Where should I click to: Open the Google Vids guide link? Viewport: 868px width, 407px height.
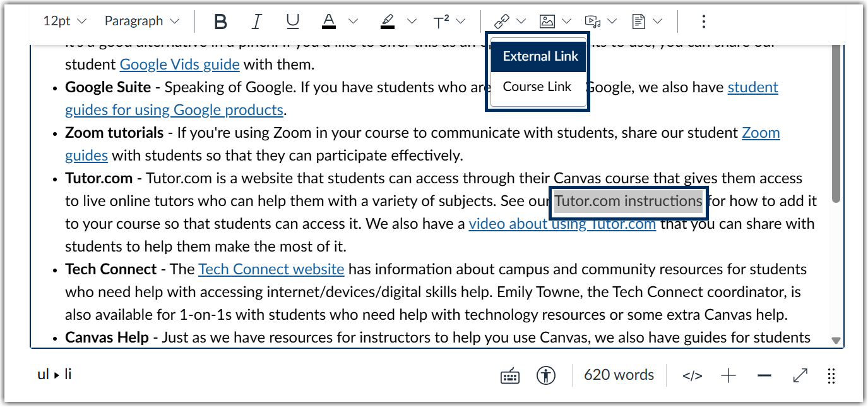point(180,64)
